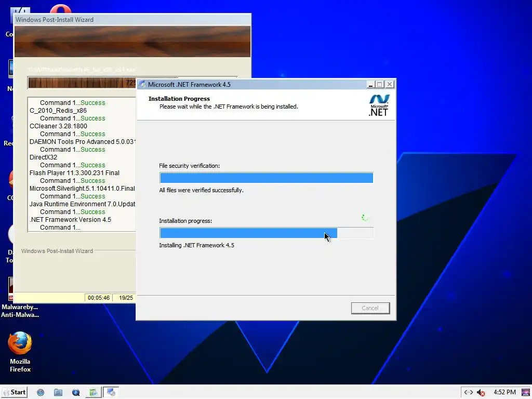The width and height of the screenshot is (532, 399).
Task: Select DAEMON Tools Pro Advanced row
Action: coord(82,142)
